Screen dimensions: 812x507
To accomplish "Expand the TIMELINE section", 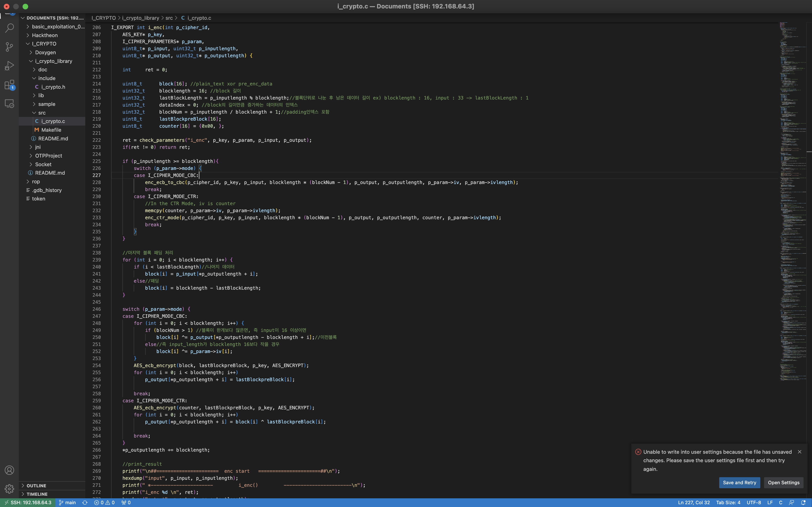I will click(37, 494).
